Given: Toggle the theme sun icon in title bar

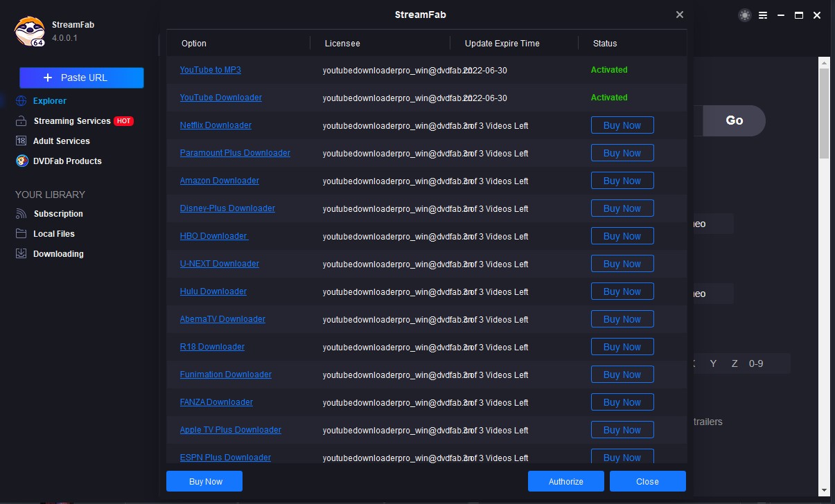Looking at the screenshot, I should point(745,15).
